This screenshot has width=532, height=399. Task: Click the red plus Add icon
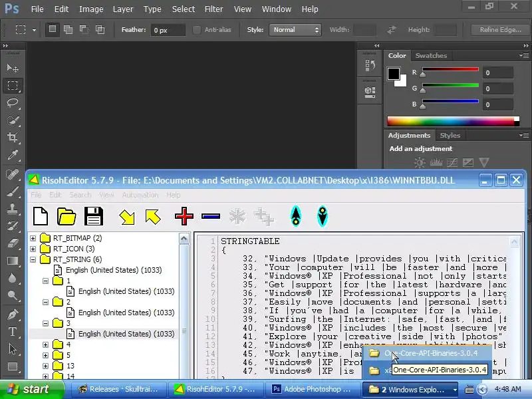point(184,216)
